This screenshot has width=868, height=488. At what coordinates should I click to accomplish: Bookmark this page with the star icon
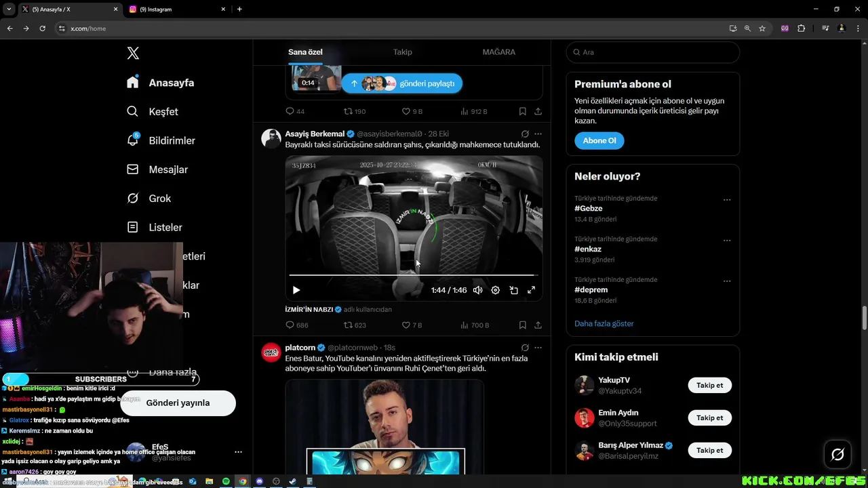coord(762,28)
